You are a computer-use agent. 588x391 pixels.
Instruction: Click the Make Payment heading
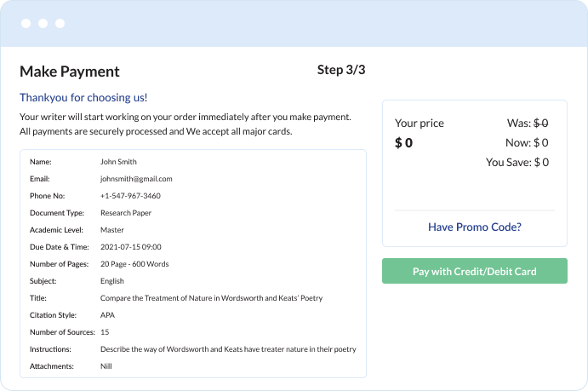point(70,72)
